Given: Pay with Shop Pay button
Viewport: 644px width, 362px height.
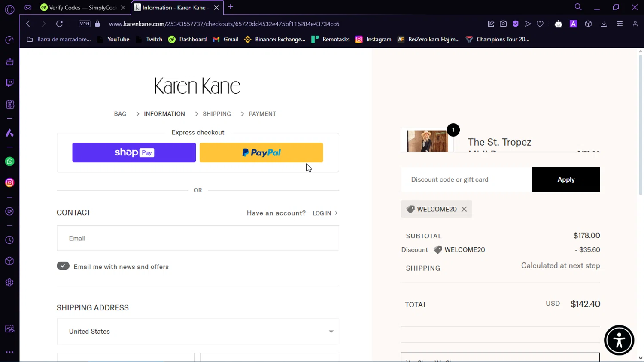Looking at the screenshot, I should click(134, 152).
